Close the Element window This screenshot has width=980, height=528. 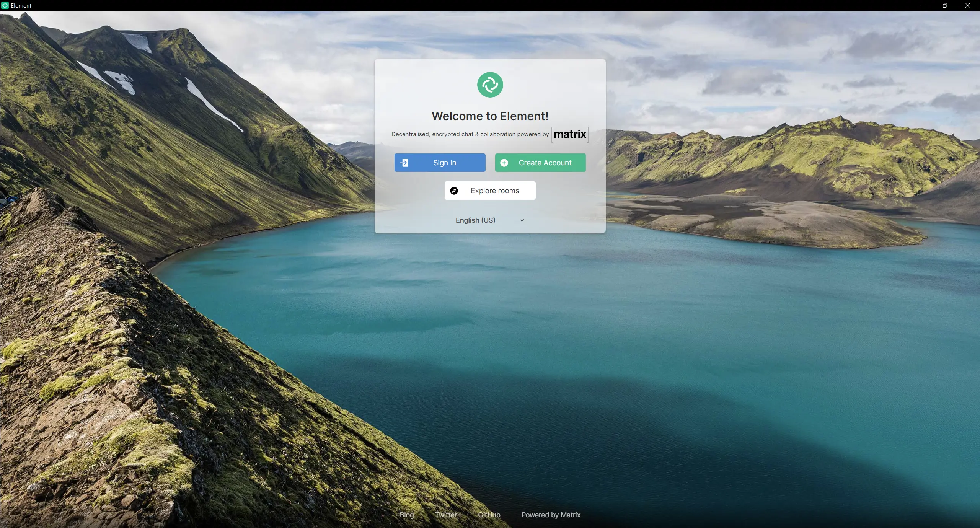968,5
